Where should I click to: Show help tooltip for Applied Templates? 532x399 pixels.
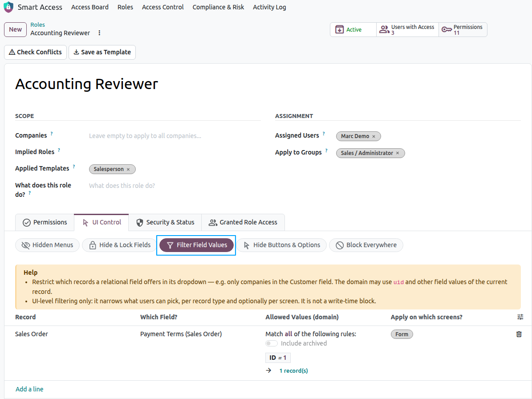[73, 167]
